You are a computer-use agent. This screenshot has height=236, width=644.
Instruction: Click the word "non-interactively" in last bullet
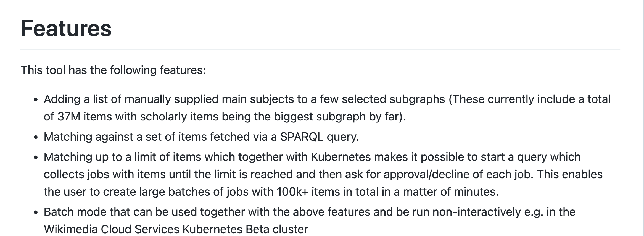[x=477, y=212]
